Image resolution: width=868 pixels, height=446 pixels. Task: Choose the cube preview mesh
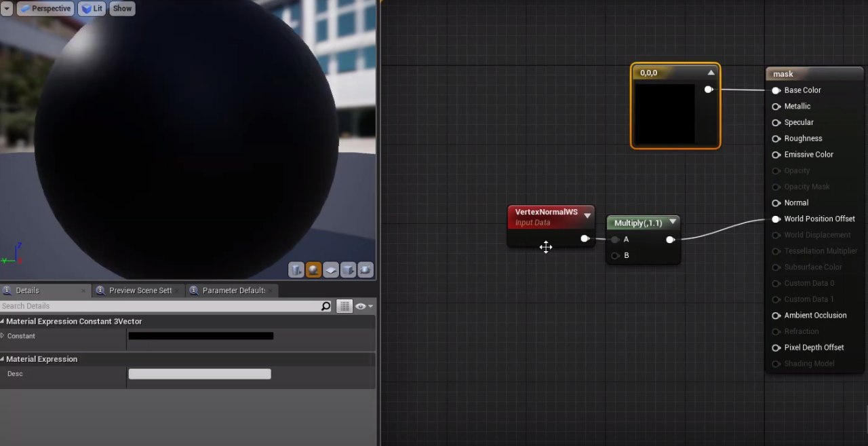tap(348, 270)
